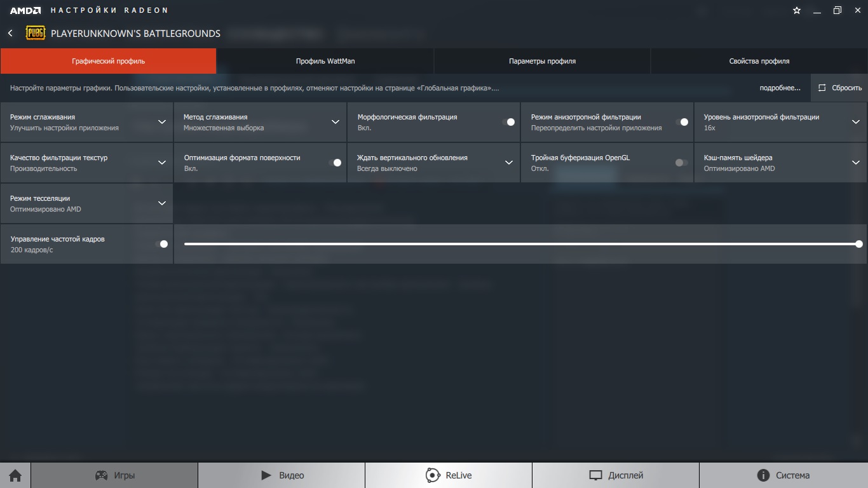Open the Home icon tab
The width and height of the screenshot is (868, 488).
pos(15,475)
